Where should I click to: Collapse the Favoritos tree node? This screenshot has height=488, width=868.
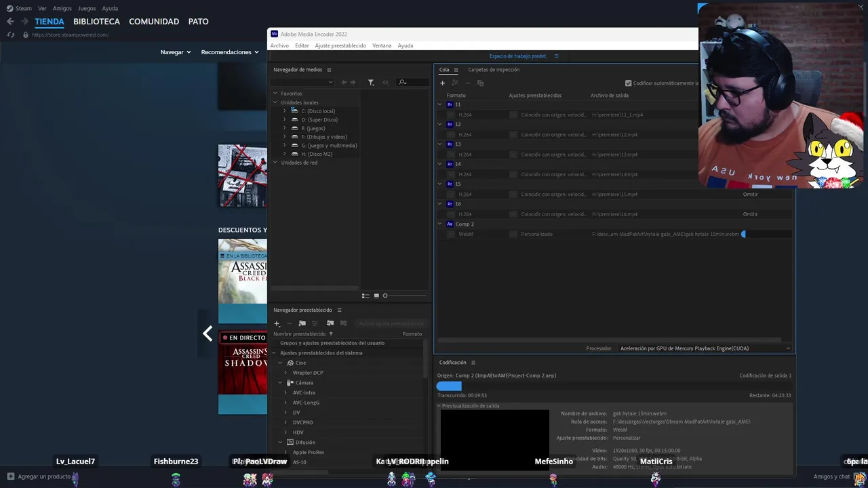(x=275, y=94)
